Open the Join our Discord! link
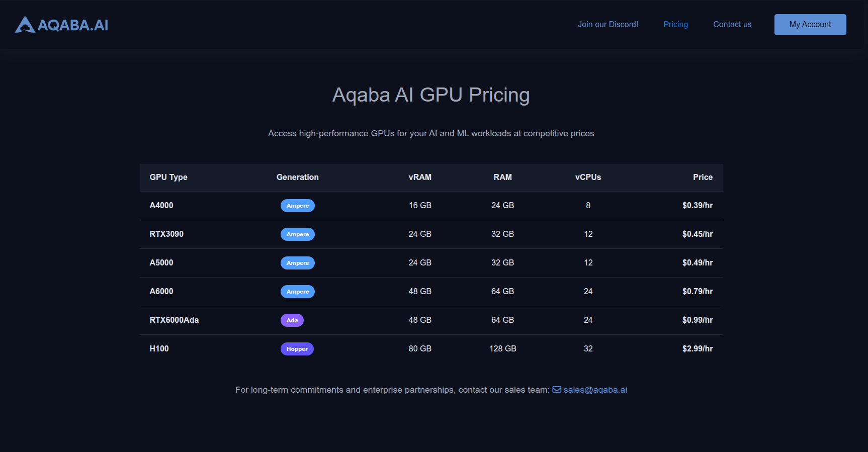 [608, 24]
